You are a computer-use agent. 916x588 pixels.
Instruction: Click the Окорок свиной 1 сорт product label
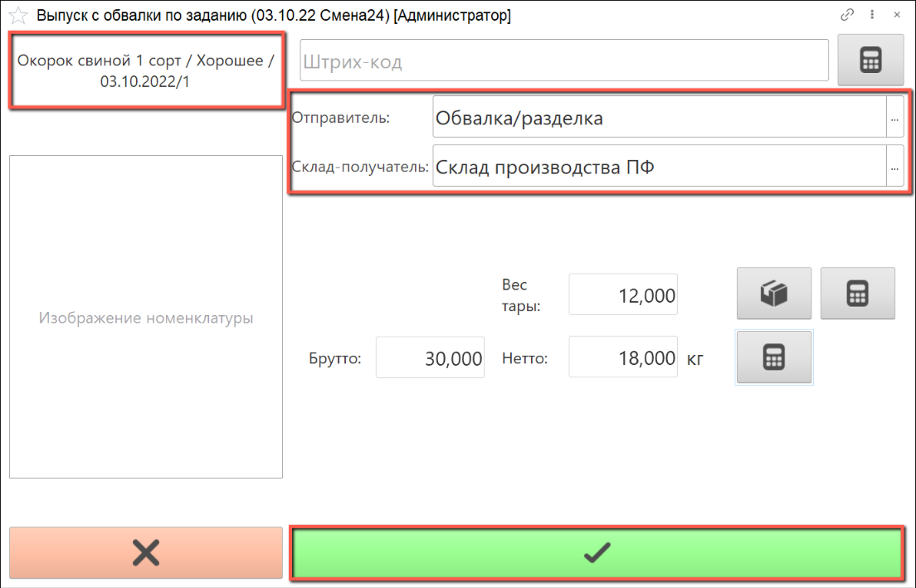[146, 72]
